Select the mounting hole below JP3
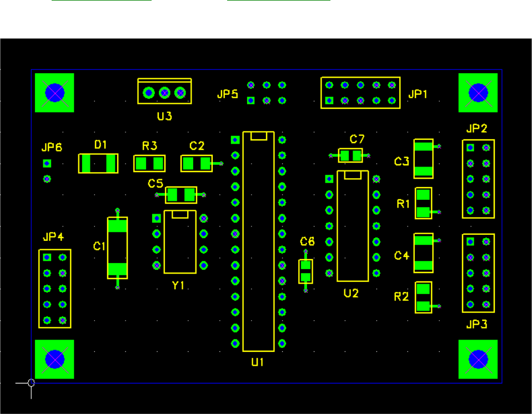532x414 pixels. 478,359
